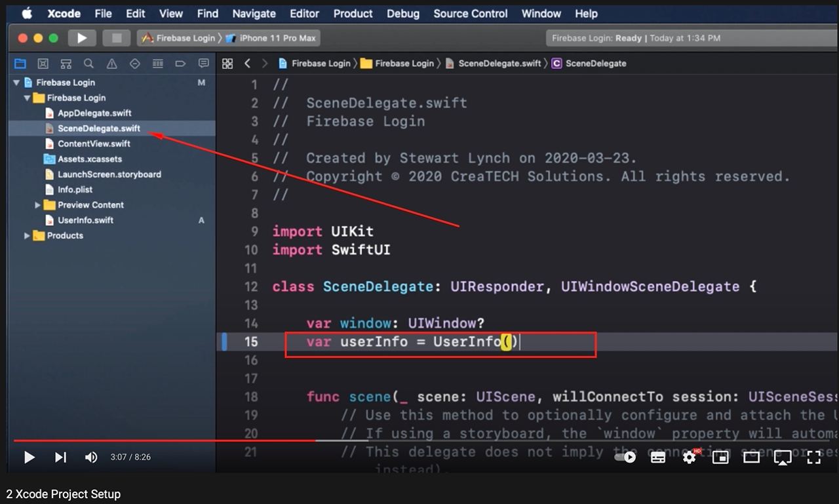Open the Source Control menu
The width and height of the screenshot is (839, 504).
point(471,13)
